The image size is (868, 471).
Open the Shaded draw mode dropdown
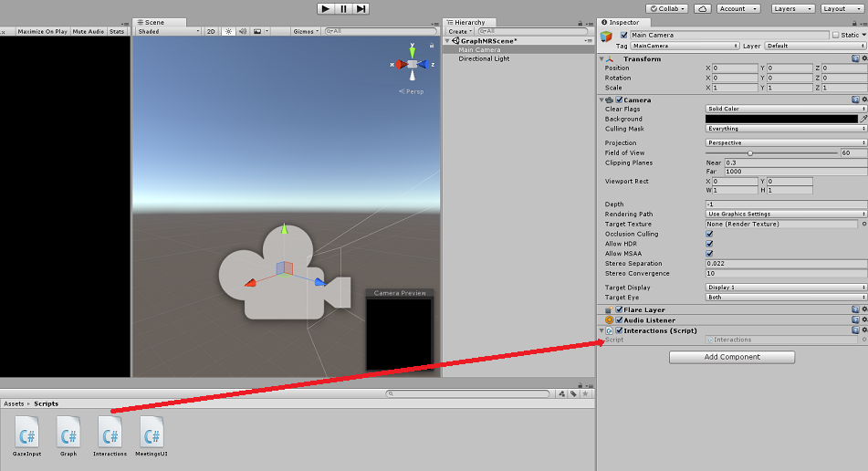tap(168, 32)
